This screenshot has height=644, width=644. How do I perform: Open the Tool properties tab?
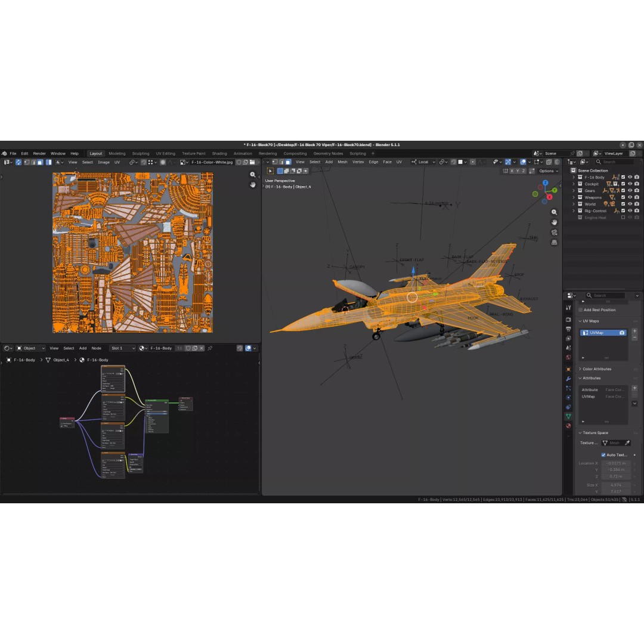point(568,308)
